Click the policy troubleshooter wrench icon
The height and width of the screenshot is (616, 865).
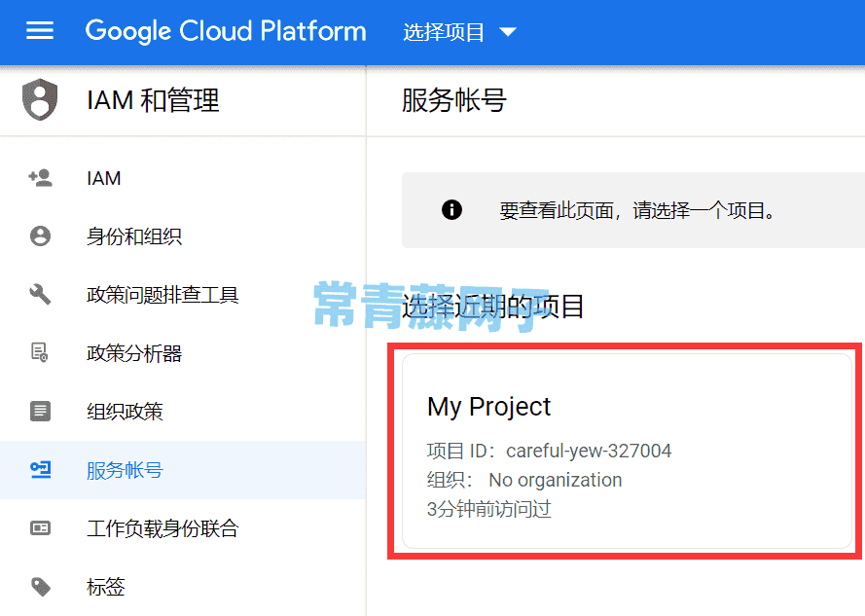tap(40, 294)
